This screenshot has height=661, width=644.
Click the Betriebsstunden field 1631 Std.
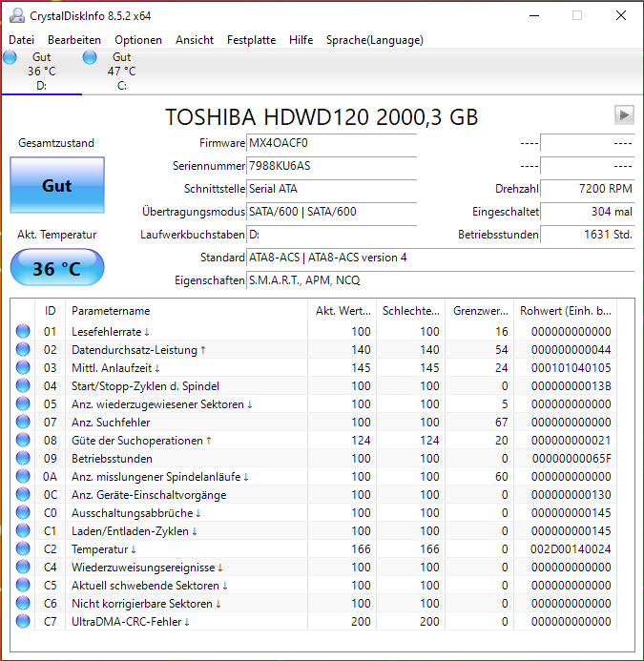[587, 235]
